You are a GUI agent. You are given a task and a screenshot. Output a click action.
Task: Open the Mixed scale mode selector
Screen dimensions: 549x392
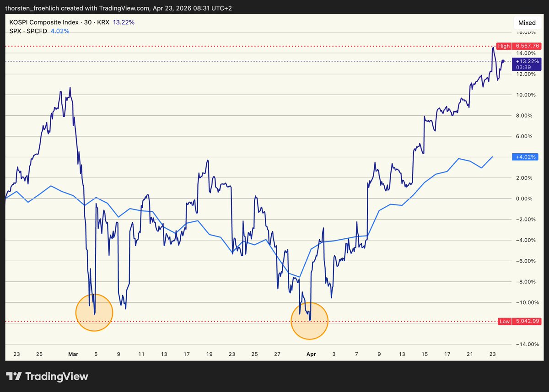point(527,22)
